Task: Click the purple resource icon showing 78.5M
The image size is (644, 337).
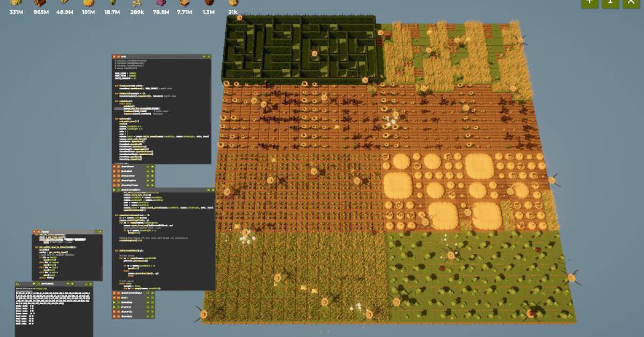Action: point(160,3)
